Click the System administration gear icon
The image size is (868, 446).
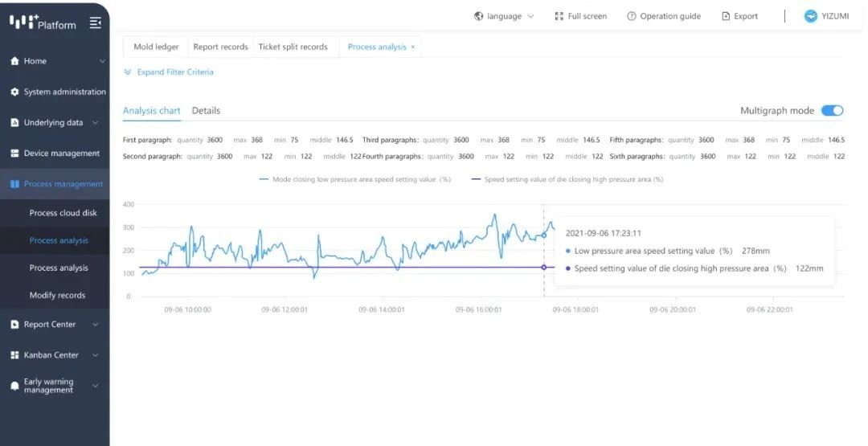click(x=14, y=92)
